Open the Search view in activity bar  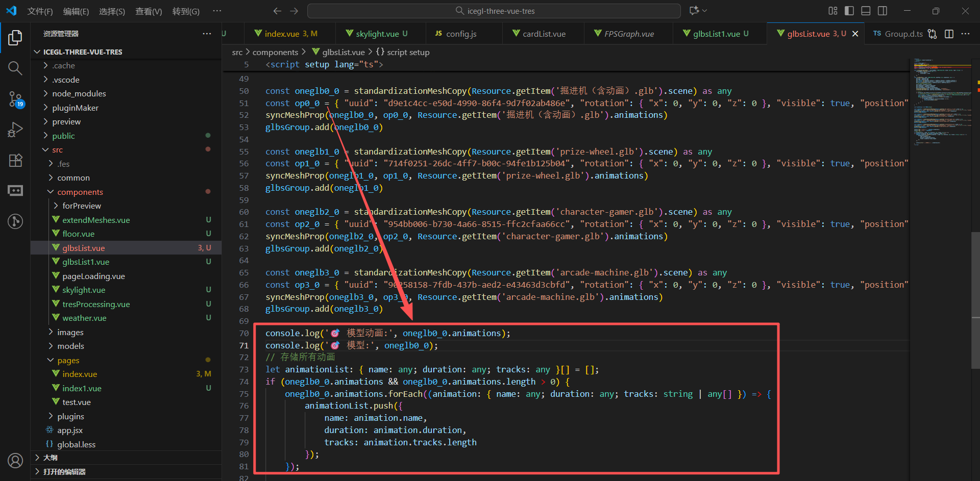(15, 68)
